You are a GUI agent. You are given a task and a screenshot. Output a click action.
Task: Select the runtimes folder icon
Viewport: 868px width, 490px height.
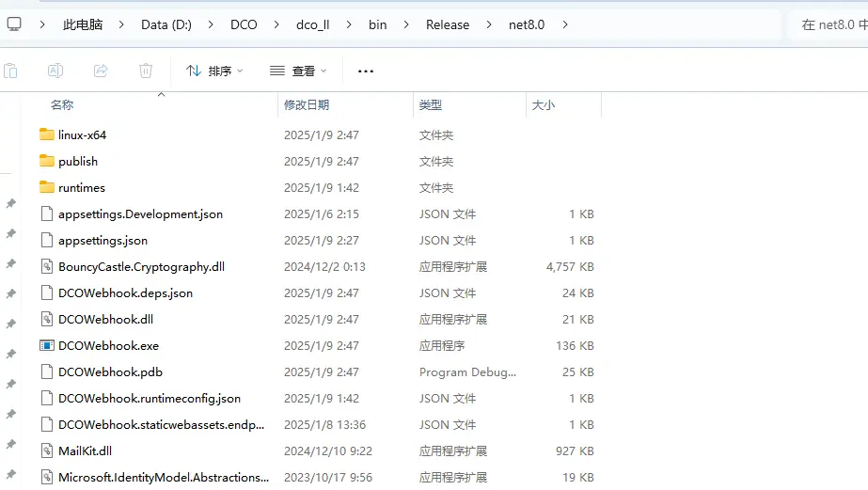(47, 187)
